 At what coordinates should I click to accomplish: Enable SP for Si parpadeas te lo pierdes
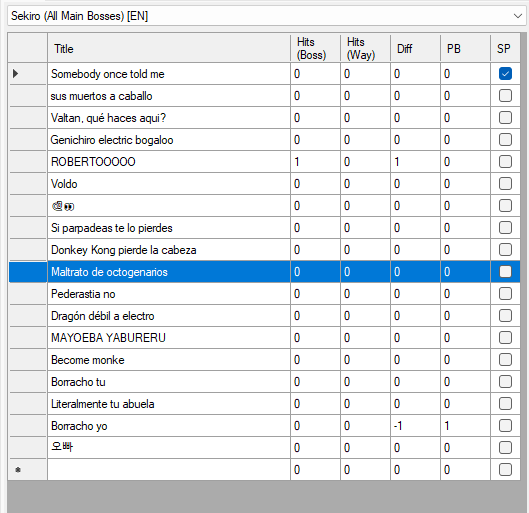pyautogui.click(x=505, y=228)
